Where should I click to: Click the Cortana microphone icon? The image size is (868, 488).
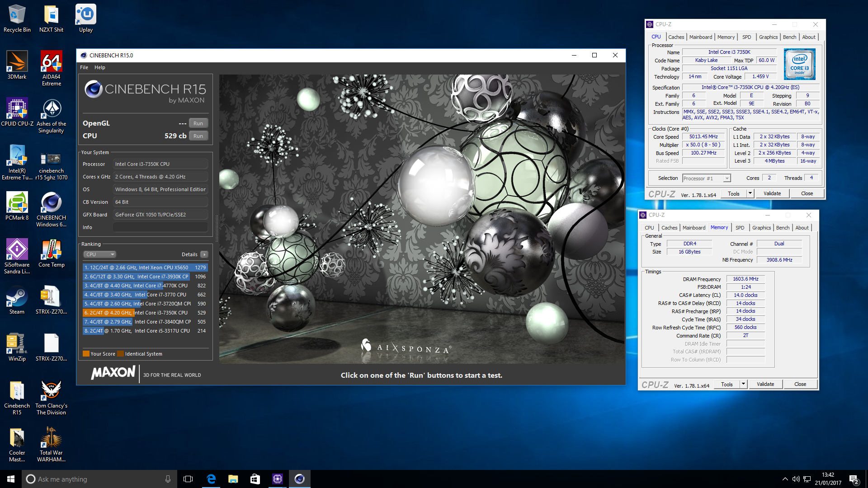[168, 479]
